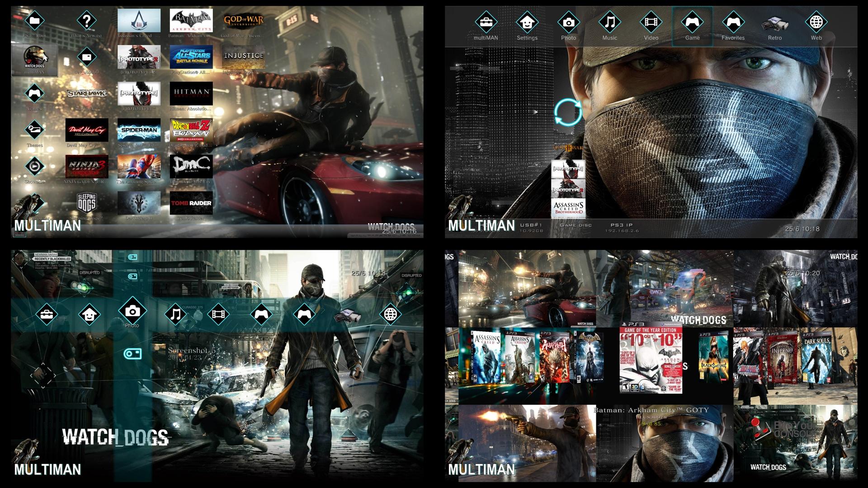The image size is (868, 488).
Task: Select Assassin's Creed Brotherhood entry
Action: tap(568, 208)
